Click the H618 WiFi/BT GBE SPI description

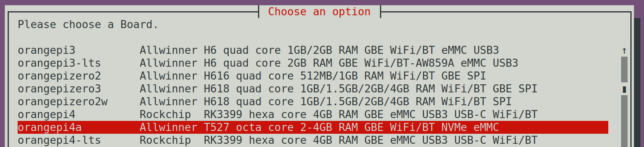coord(338,89)
